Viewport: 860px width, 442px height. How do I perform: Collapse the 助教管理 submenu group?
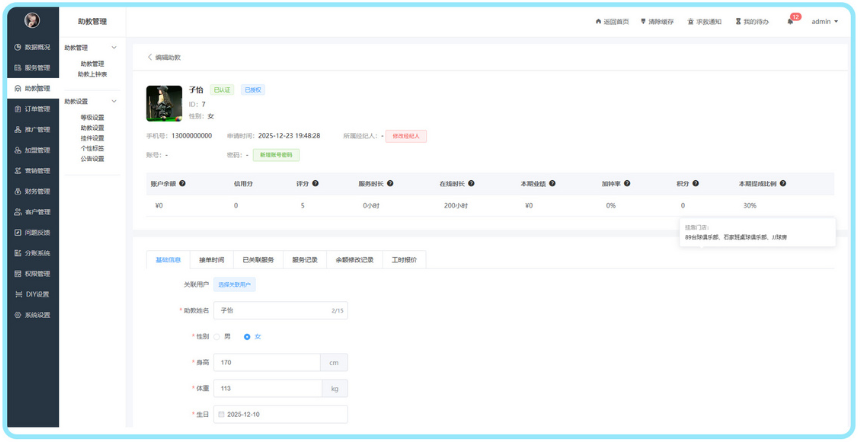pyautogui.click(x=114, y=48)
